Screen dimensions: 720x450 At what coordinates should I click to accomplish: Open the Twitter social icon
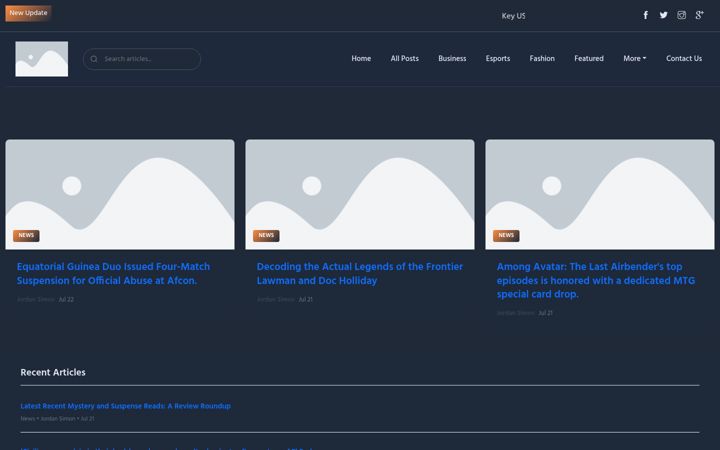pos(663,15)
